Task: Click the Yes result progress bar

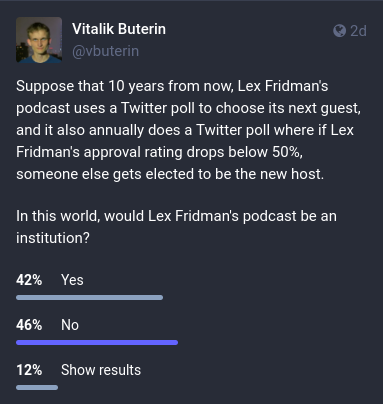Action: pyautogui.click(x=90, y=297)
